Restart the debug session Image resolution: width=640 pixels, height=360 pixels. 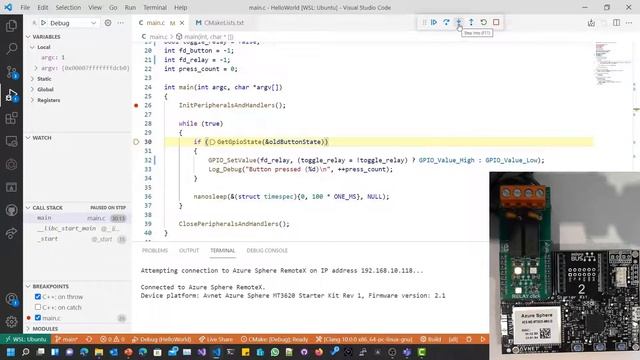484,22
